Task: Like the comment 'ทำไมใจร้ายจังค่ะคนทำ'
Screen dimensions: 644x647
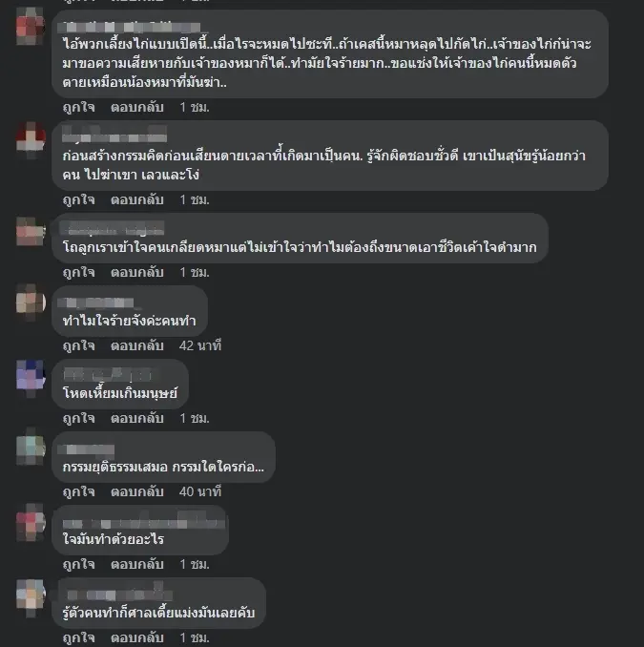Action: (79, 345)
